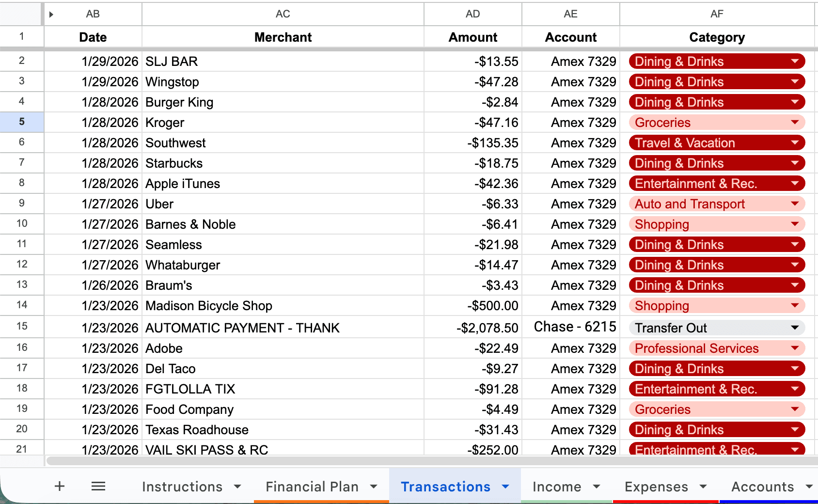
Task: Select row 15 by its row number
Action: 22,327
